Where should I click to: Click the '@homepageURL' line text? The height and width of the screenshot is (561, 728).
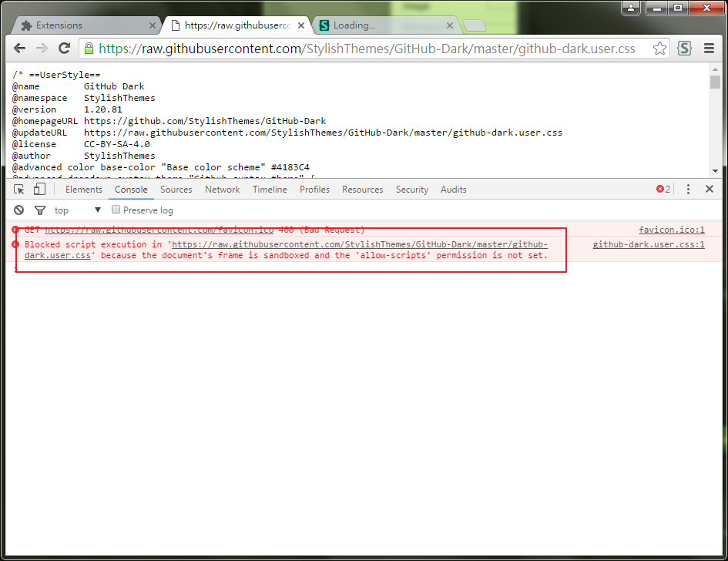[x=169, y=121]
